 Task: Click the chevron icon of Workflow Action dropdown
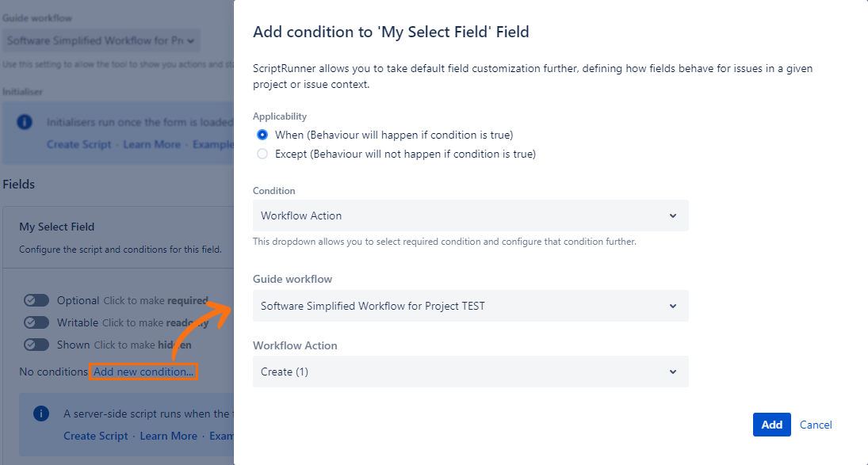tap(673, 372)
